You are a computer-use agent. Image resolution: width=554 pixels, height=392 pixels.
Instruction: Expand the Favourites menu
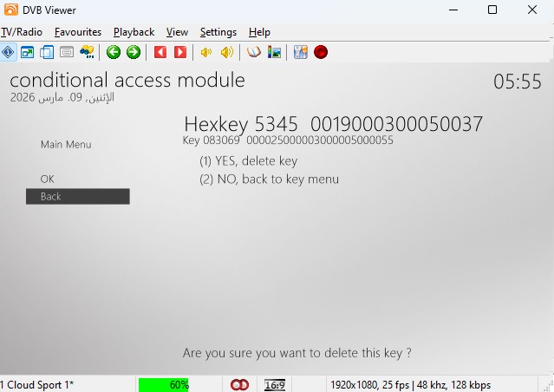tap(78, 32)
